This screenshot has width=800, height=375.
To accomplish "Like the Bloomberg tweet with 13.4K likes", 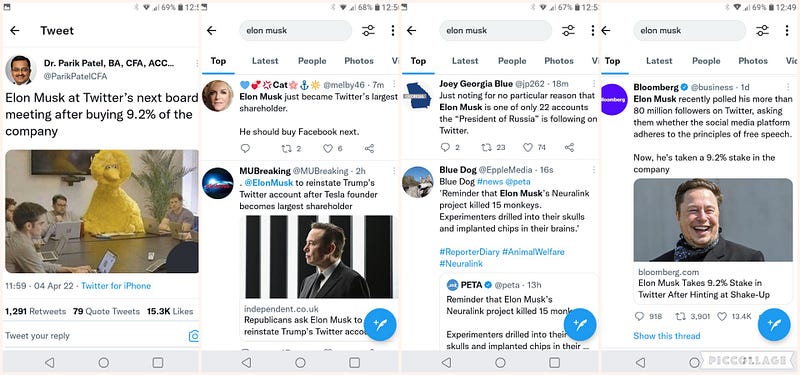I will tap(722, 316).
